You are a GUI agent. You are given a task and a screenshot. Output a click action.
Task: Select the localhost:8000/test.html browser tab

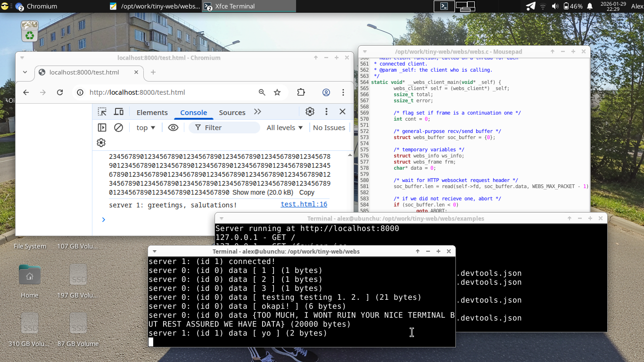pyautogui.click(x=89, y=72)
